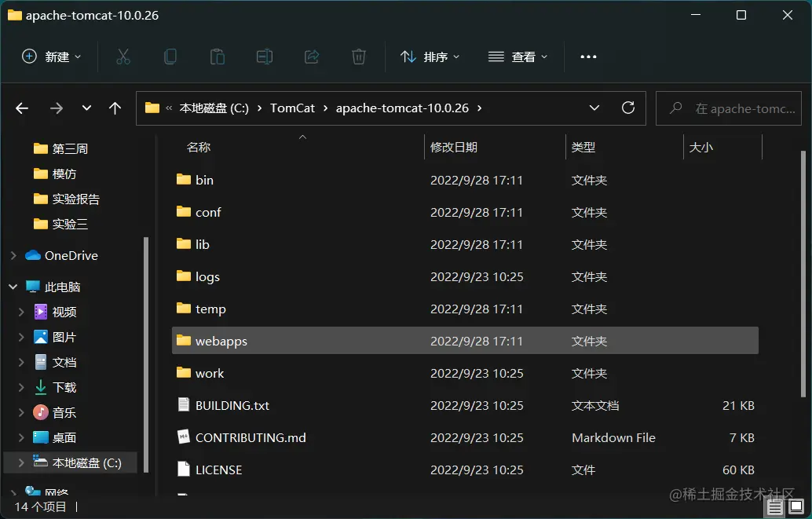Go back with the left arrow
812x519 pixels.
pos(22,108)
